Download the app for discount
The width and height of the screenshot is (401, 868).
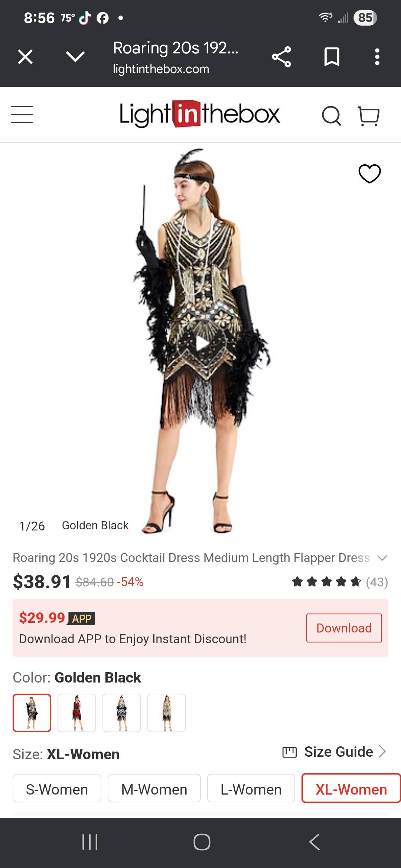[x=344, y=628]
